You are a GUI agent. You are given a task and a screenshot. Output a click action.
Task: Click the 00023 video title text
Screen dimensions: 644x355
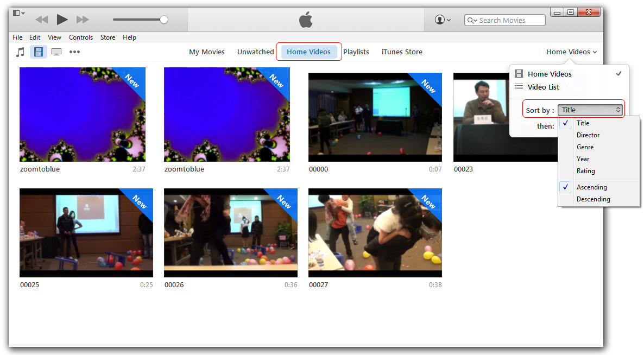[463, 169]
